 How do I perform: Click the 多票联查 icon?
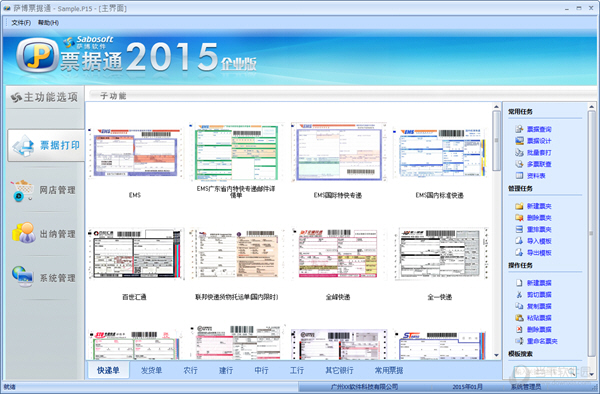click(x=519, y=164)
